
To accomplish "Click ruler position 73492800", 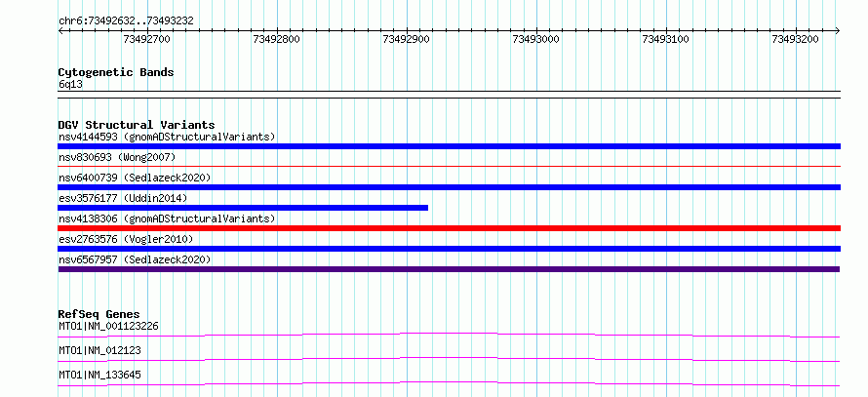I will (277, 39).
